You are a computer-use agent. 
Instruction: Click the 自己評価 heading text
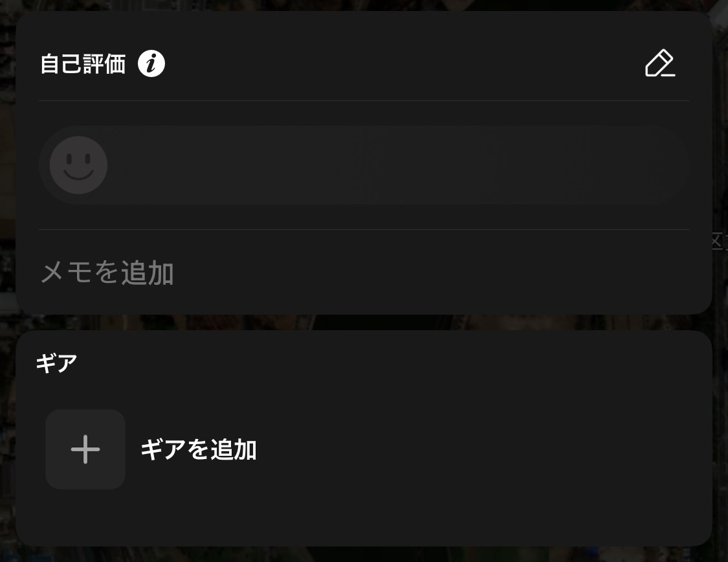click(83, 63)
